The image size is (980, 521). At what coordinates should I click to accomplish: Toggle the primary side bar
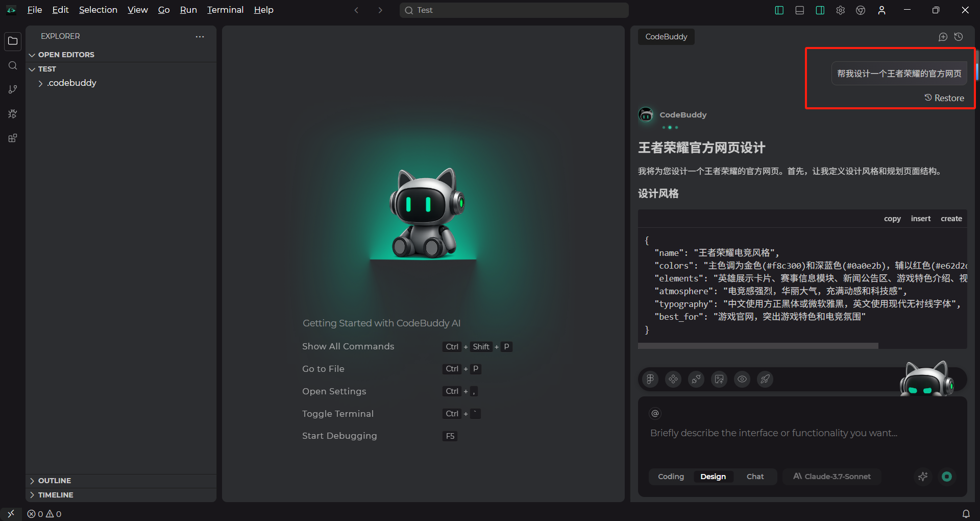[779, 10]
